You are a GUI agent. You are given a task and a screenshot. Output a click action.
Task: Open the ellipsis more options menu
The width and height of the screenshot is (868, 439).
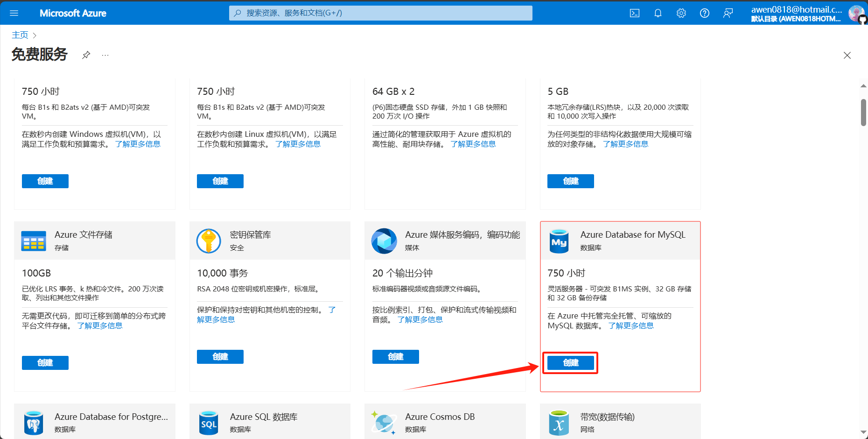pos(105,55)
